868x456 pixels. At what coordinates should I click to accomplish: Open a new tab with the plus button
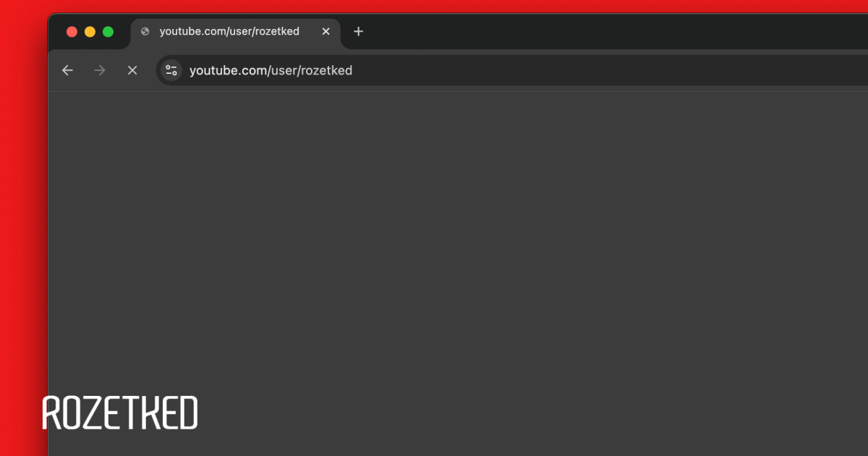[x=358, y=32]
